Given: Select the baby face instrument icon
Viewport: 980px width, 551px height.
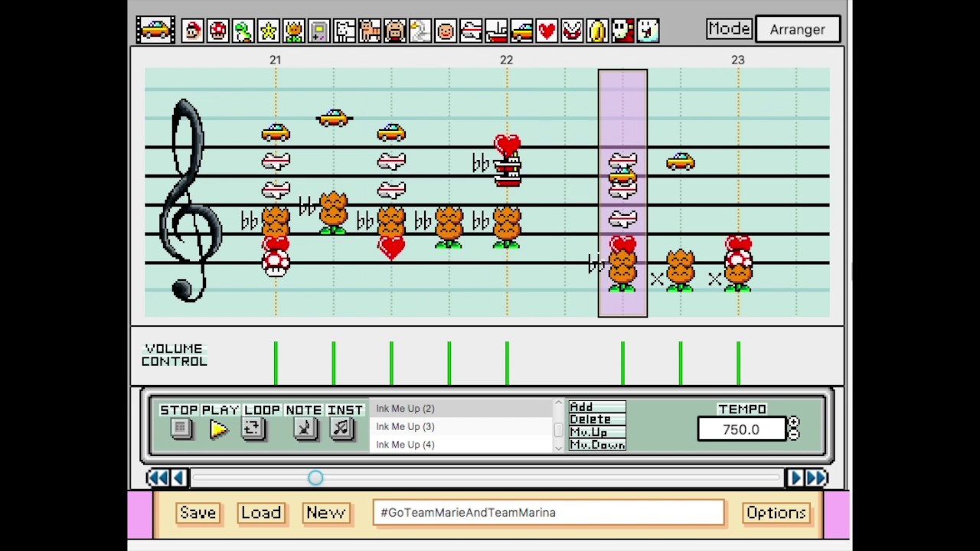Looking at the screenshot, I should tap(446, 31).
